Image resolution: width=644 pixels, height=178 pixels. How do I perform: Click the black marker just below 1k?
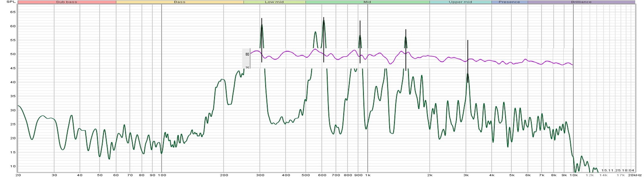tap(360, 42)
